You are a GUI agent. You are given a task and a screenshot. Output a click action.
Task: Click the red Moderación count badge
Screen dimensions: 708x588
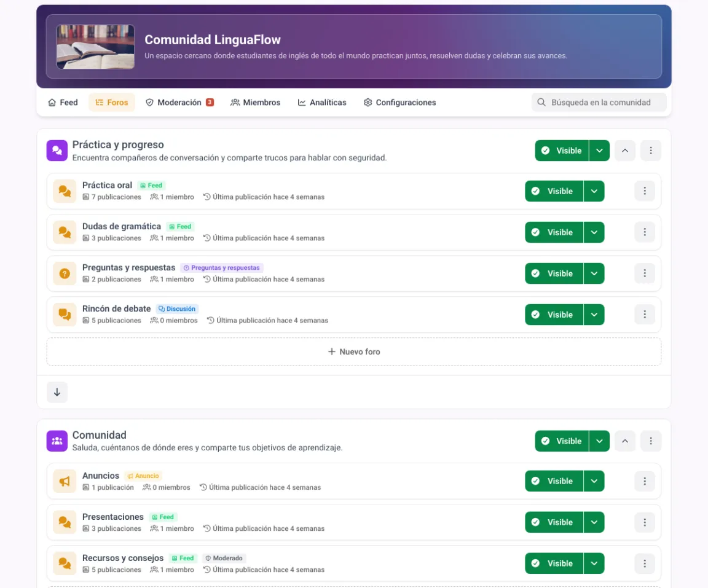(210, 103)
